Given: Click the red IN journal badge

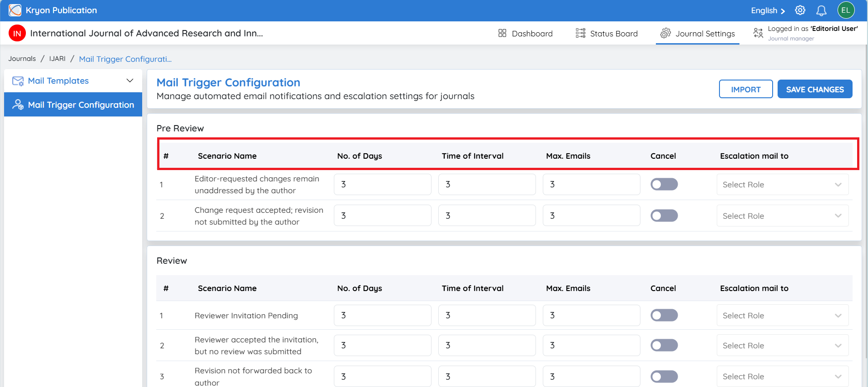Looking at the screenshot, I should [17, 33].
